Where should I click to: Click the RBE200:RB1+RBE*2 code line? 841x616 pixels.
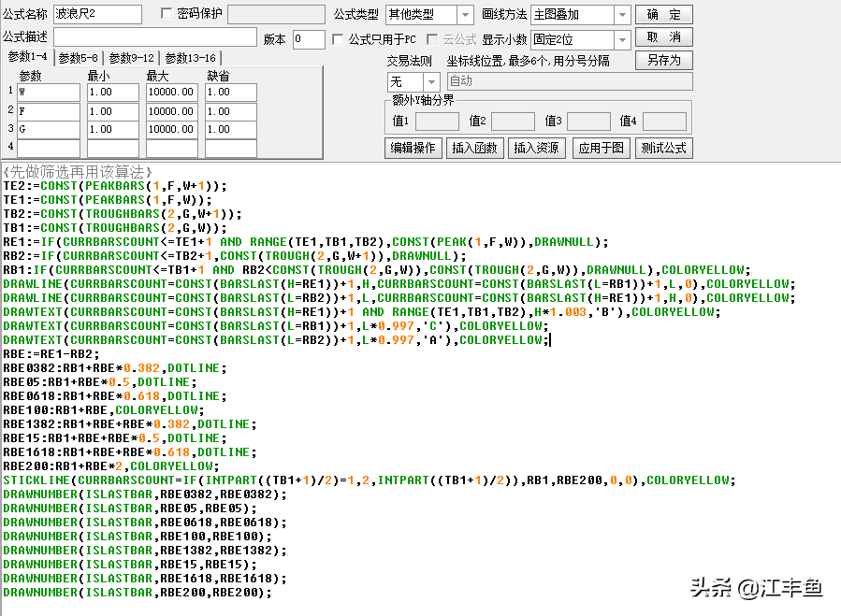tap(111, 466)
